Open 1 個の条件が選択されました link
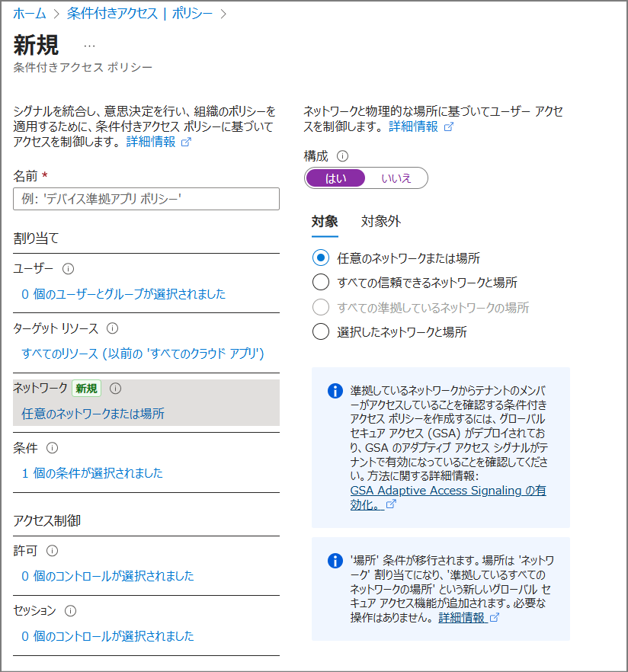This screenshot has height=672, width=628. [92, 473]
